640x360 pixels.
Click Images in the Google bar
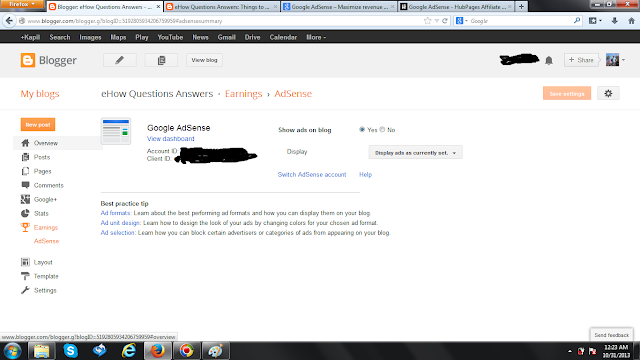[90, 37]
